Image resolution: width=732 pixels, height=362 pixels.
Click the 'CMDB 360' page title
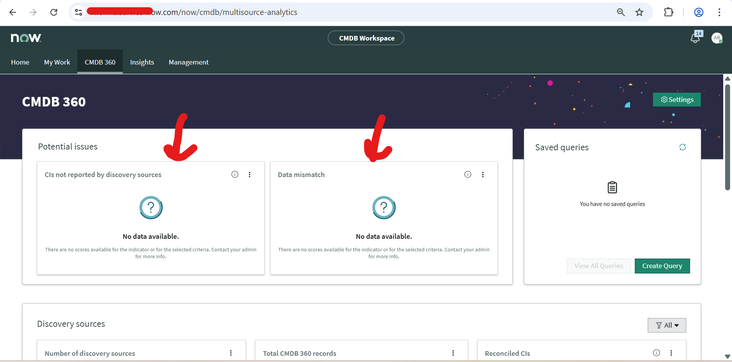click(x=54, y=102)
